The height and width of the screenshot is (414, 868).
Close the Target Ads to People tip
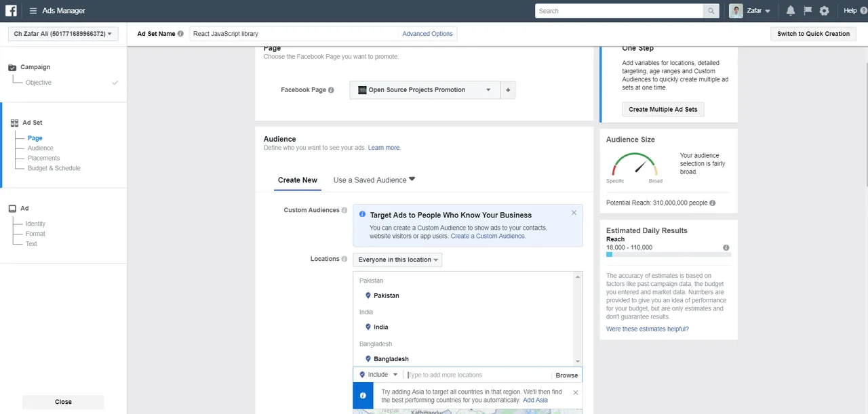click(x=574, y=213)
